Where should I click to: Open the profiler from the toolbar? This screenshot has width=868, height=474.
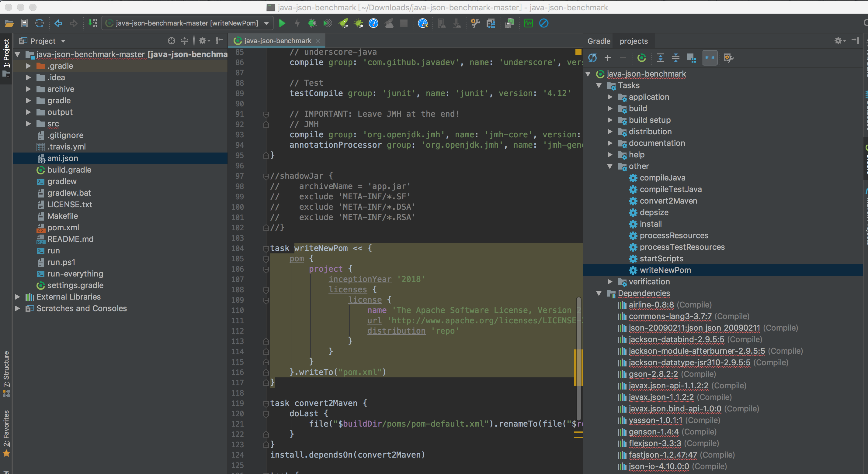click(374, 23)
